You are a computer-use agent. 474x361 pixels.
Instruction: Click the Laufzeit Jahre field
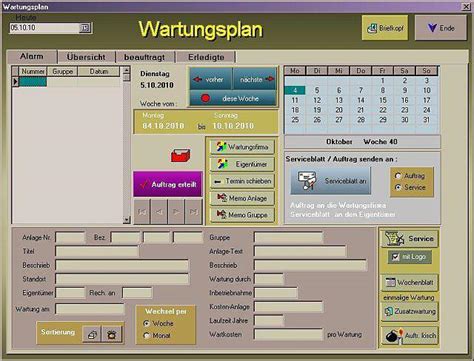pos(269,321)
